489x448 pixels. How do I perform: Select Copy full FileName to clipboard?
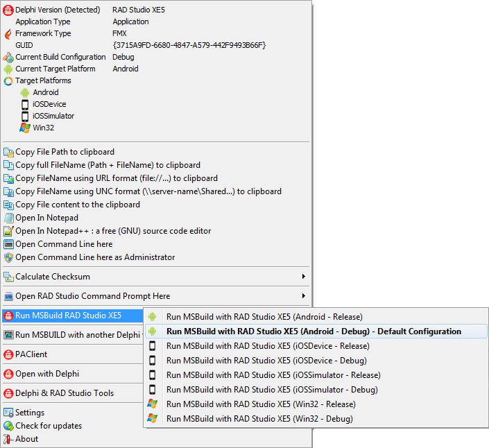156,165
